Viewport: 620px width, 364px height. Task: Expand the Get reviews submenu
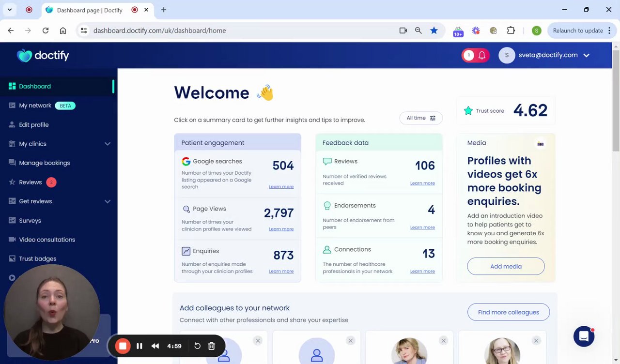pyautogui.click(x=108, y=201)
